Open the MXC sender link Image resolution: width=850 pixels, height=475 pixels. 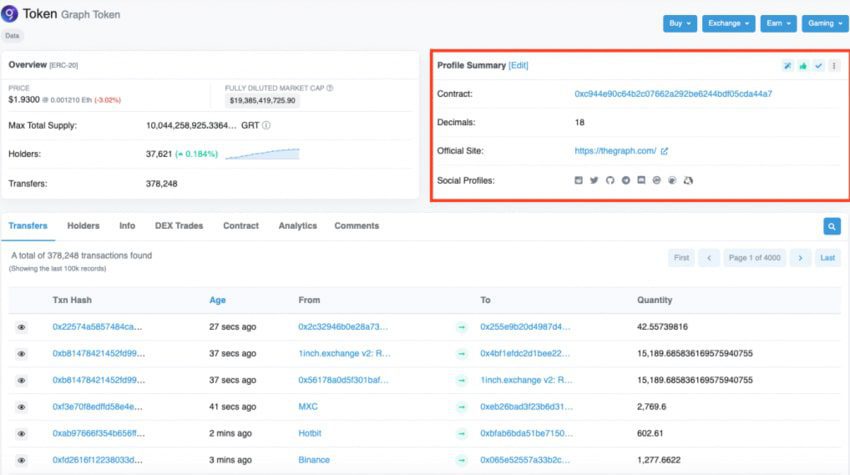[308, 407]
